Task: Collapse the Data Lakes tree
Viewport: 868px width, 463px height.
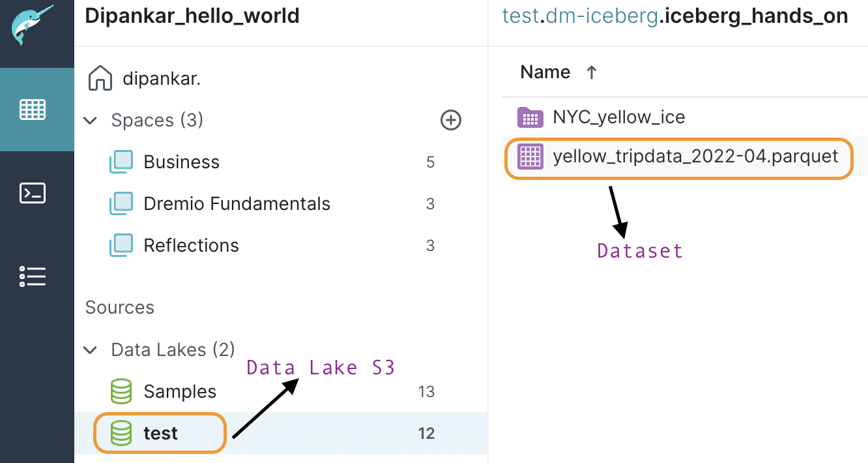Action: (x=90, y=350)
